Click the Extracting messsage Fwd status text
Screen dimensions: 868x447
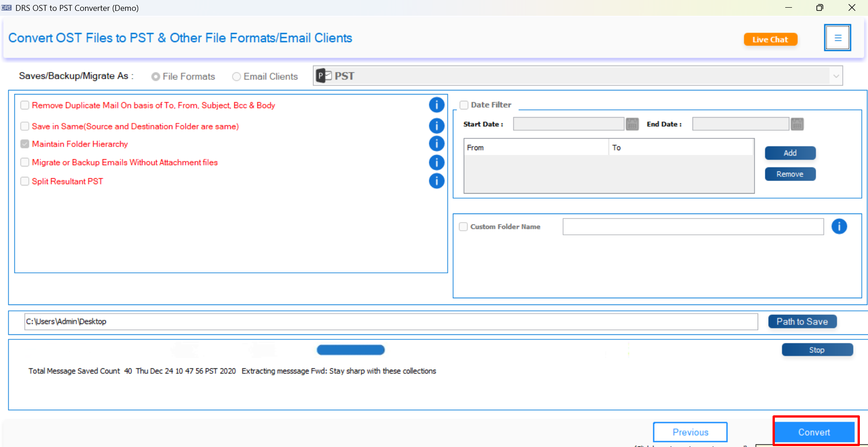[339, 371]
